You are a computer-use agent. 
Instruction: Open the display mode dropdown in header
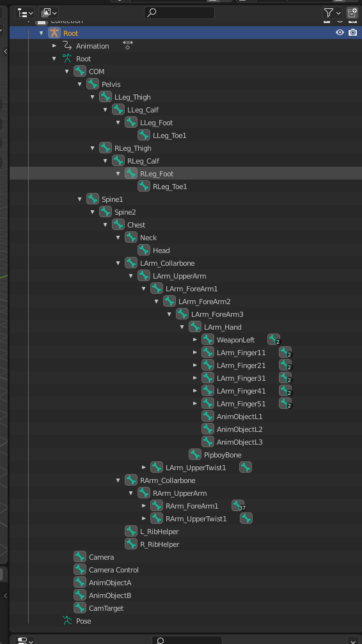coord(49,13)
